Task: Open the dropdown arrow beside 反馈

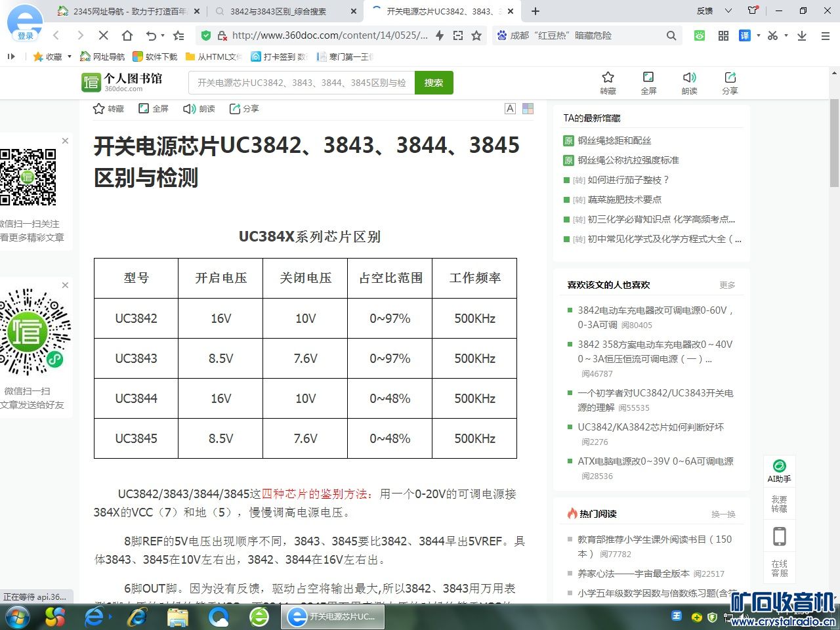Action: (x=728, y=10)
